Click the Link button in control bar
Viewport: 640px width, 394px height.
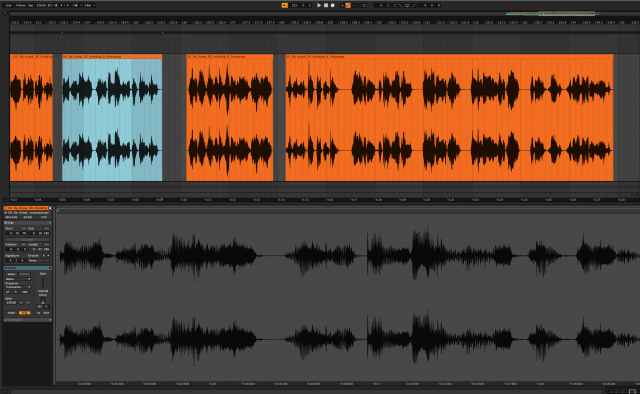click(8, 5)
